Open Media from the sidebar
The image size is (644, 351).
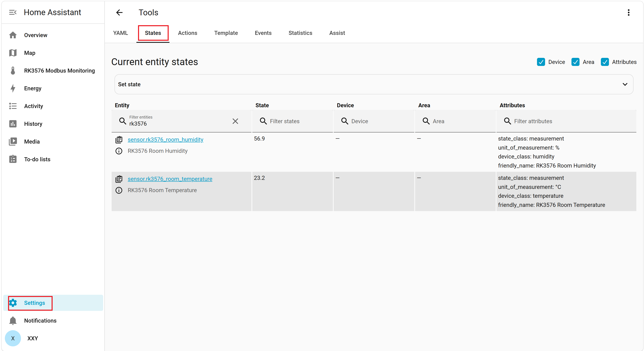coord(53,142)
